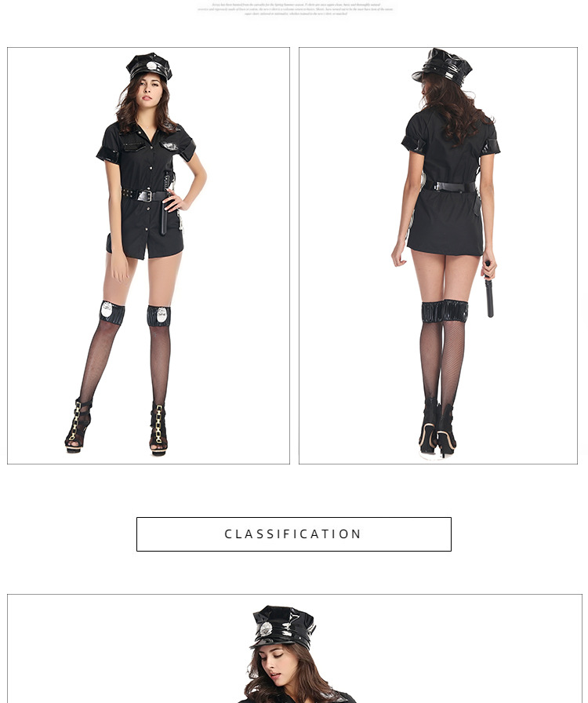Viewport: 588px width, 703px height.
Task: Click the belt buckle in front-view photo
Action: click(145, 196)
